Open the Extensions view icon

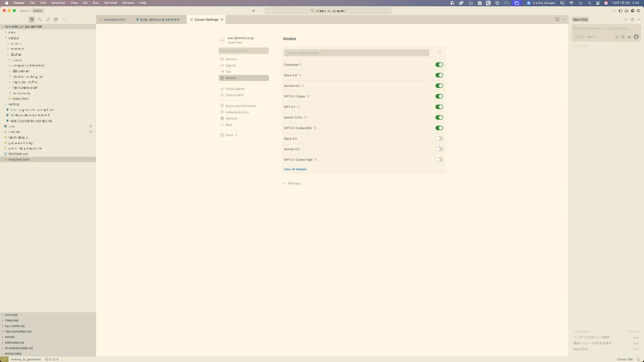point(56,19)
